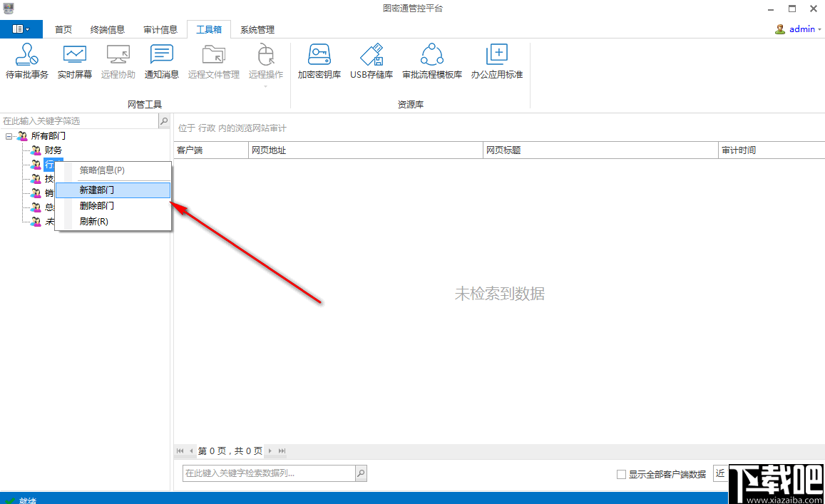Open the 审批流程模板库
The image size is (825, 504).
(431, 63)
